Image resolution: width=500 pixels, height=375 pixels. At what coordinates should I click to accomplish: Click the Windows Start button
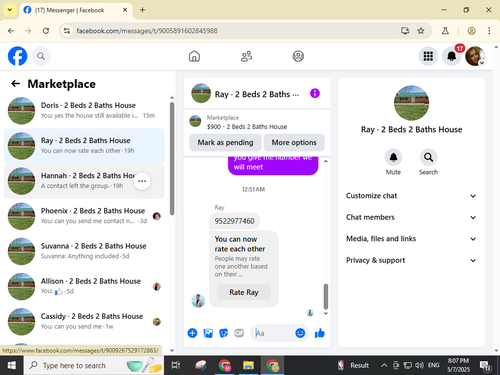(12, 365)
